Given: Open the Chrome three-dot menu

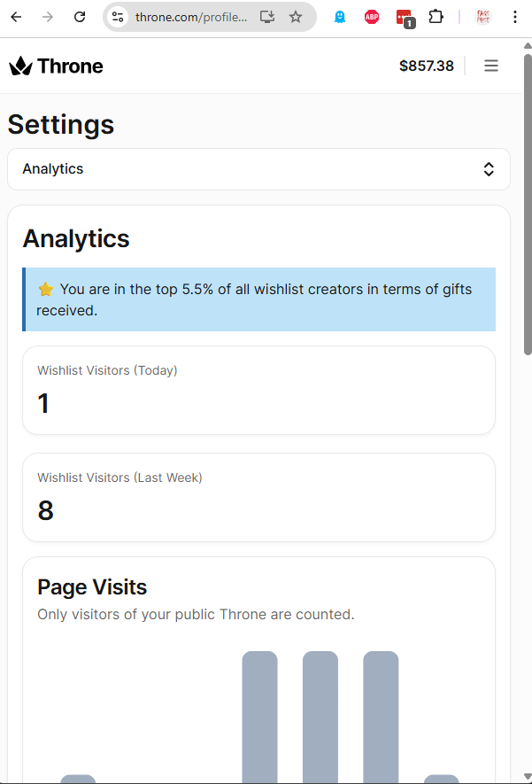Looking at the screenshot, I should [x=515, y=17].
